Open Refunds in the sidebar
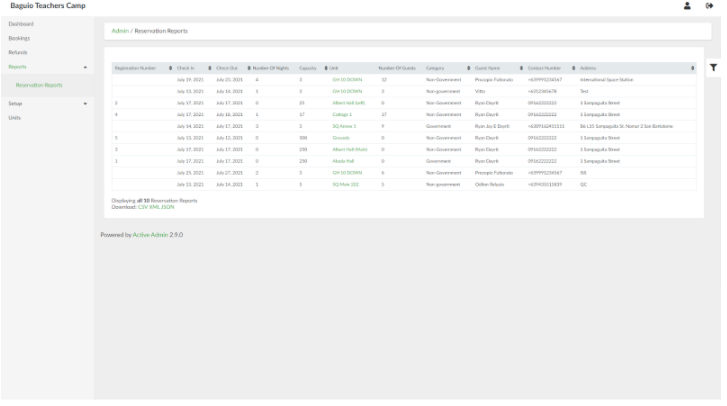 point(18,52)
